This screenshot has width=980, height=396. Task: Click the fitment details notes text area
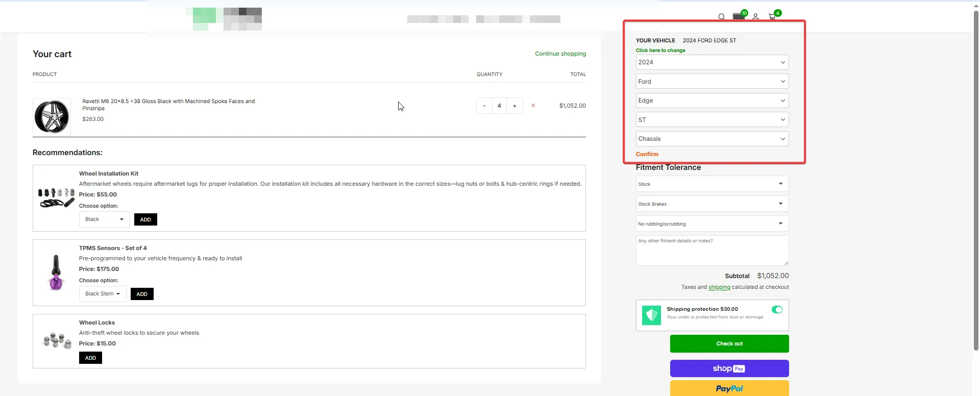(712, 251)
